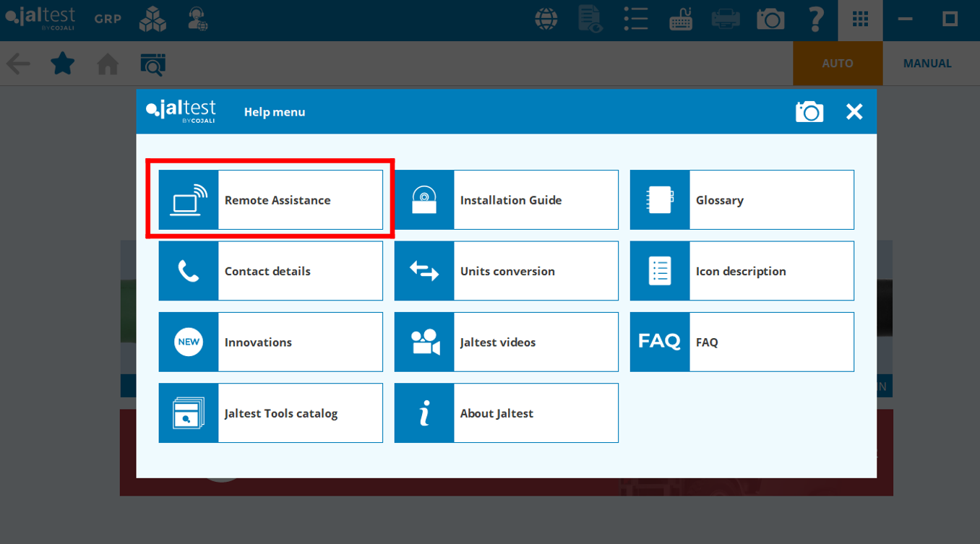The height and width of the screenshot is (544, 980).
Task: Open Icon description tile
Action: (742, 271)
